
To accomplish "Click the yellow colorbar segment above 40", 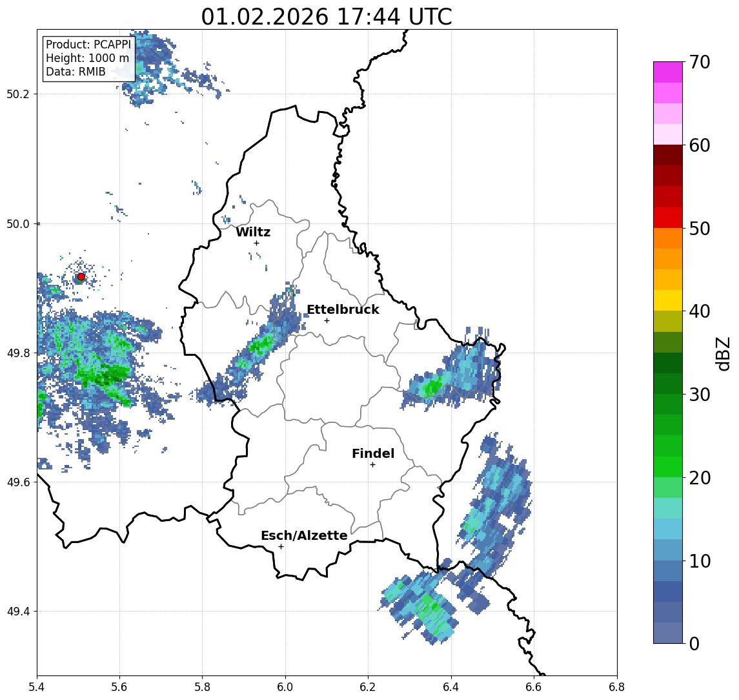I will pos(668,300).
